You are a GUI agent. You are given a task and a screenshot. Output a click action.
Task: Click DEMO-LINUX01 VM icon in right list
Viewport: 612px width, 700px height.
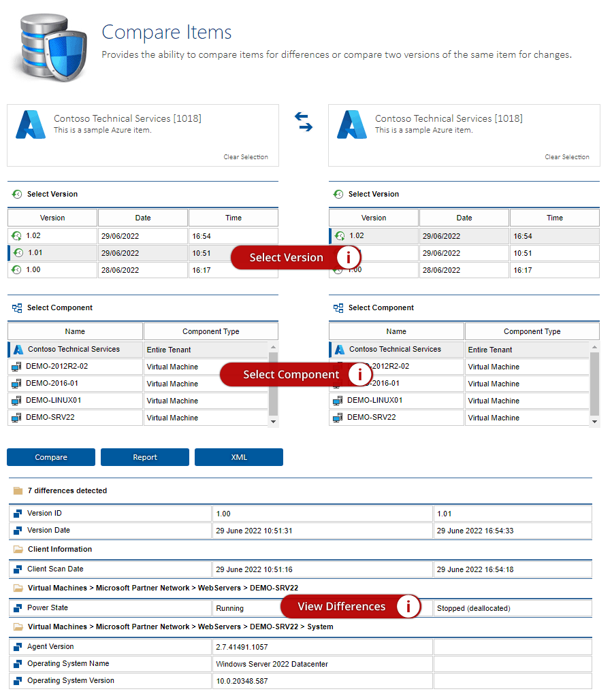click(x=338, y=401)
